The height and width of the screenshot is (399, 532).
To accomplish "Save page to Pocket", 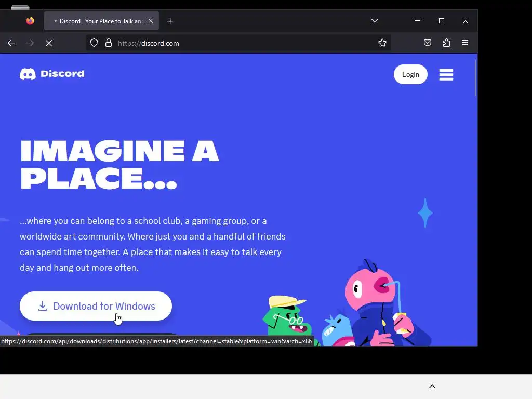I will point(428,43).
